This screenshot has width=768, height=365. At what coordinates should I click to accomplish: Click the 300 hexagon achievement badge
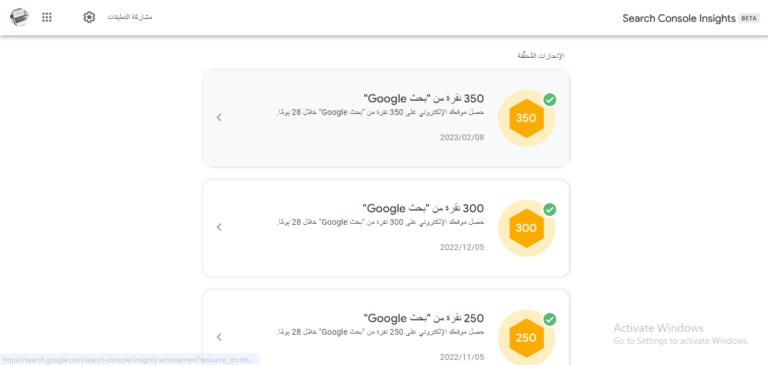coord(527,228)
